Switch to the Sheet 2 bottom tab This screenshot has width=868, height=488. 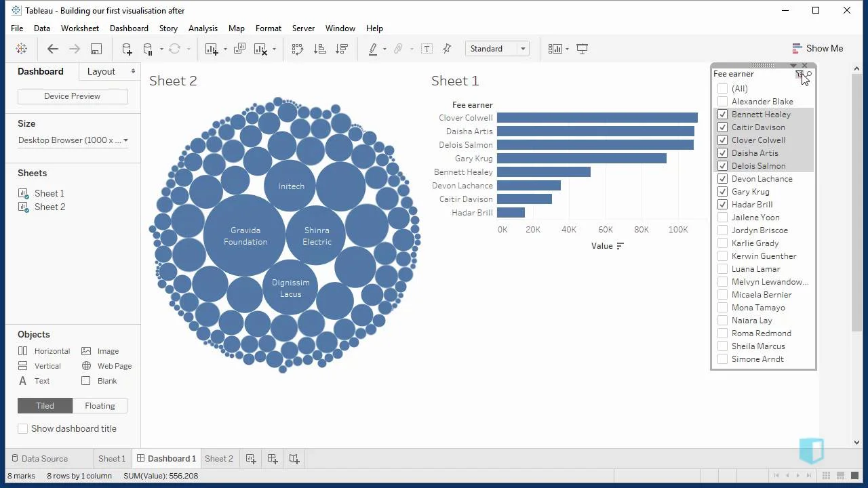[x=218, y=459]
